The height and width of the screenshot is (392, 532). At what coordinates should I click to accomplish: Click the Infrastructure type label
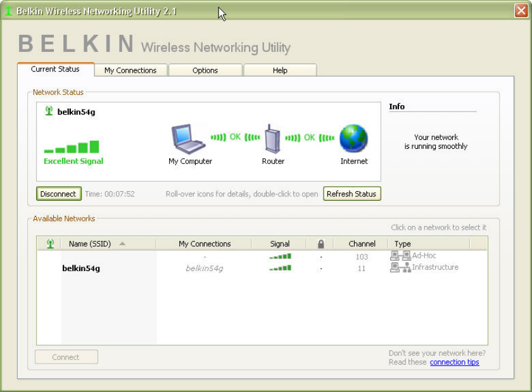tap(435, 267)
